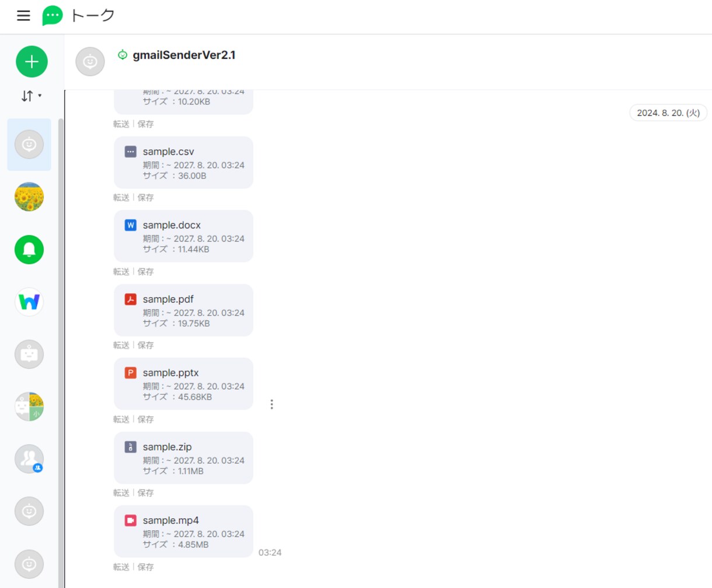The image size is (712, 588).
Task: Click the gmailSenderVer2.1 chat title
Action: click(x=184, y=55)
